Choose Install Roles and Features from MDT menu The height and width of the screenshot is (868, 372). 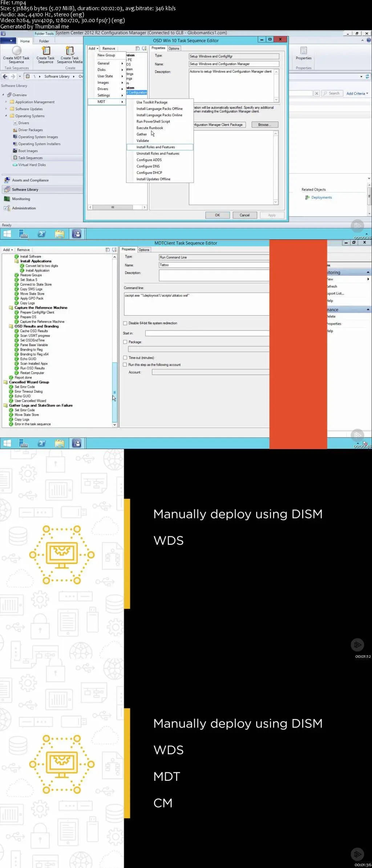(160, 147)
